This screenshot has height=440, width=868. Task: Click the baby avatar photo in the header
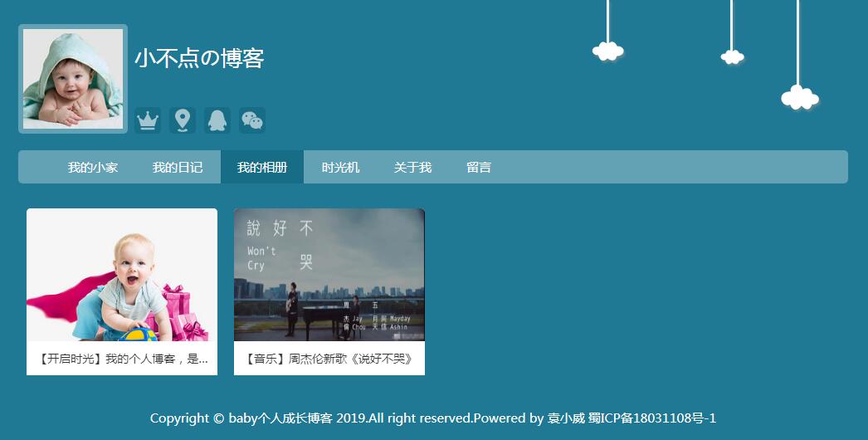tap(73, 79)
